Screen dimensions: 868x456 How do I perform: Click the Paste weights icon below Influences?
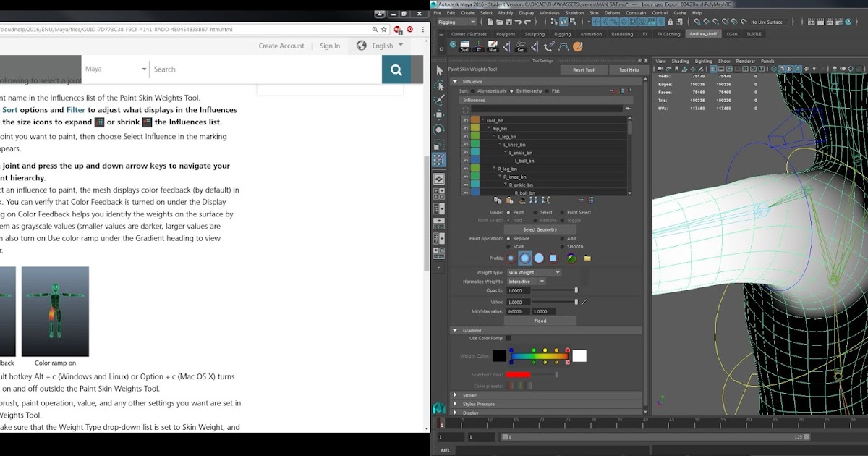click(509, 200)
